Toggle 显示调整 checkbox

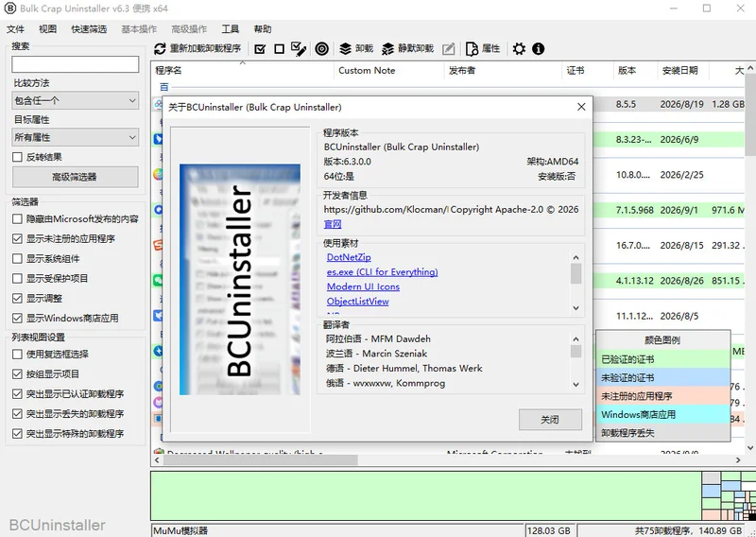coord(17,298)
